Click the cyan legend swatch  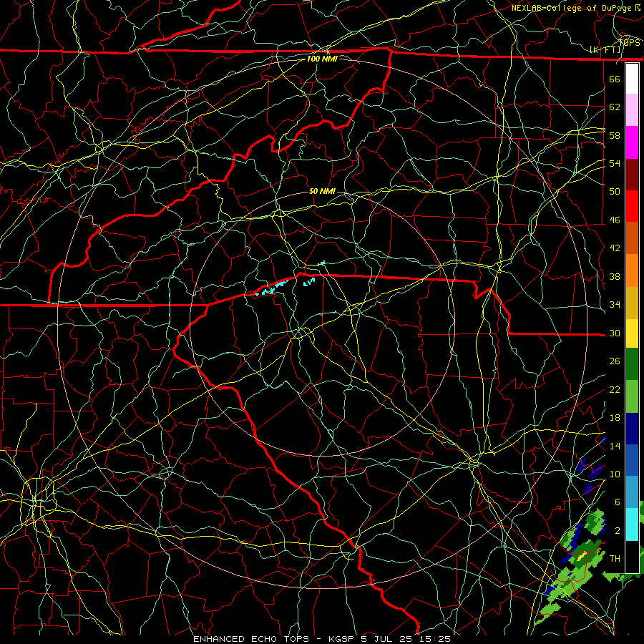point(632,525)
